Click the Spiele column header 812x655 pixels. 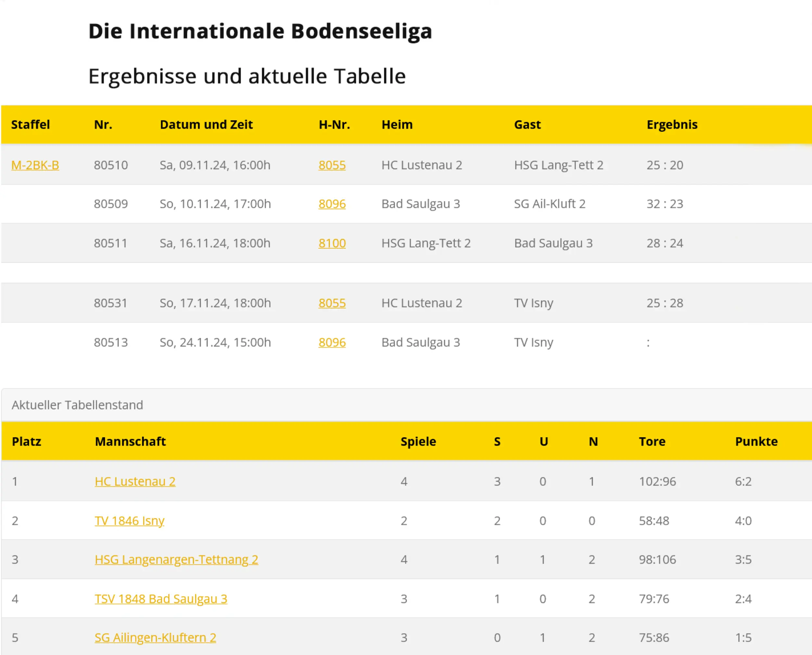click(418, 441)
